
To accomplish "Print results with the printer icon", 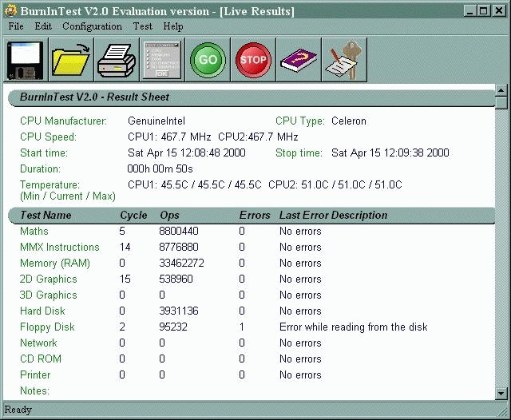I will [x=117, y=60].
